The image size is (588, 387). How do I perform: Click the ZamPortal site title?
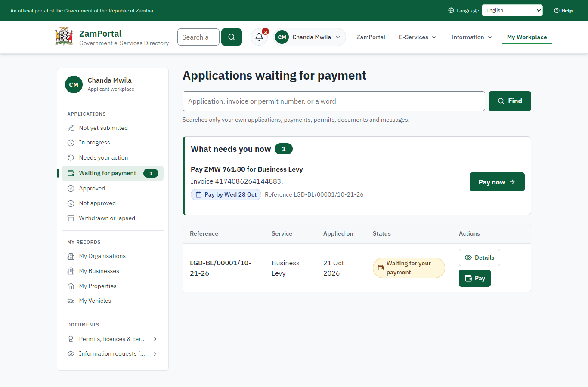(100, 33)
